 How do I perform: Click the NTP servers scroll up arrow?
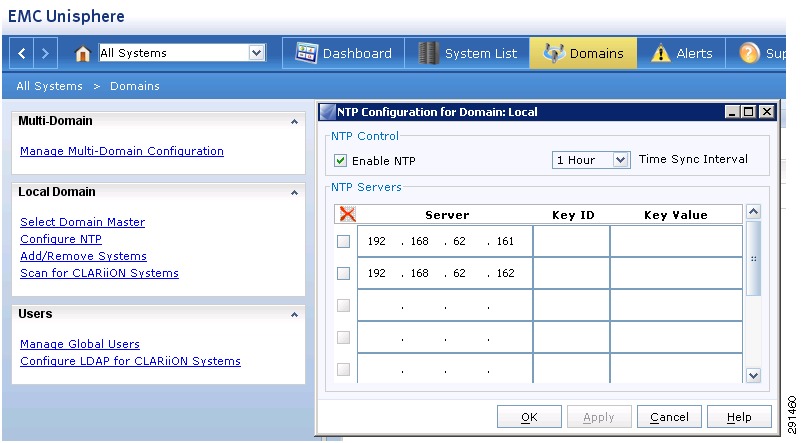point(753,211)
